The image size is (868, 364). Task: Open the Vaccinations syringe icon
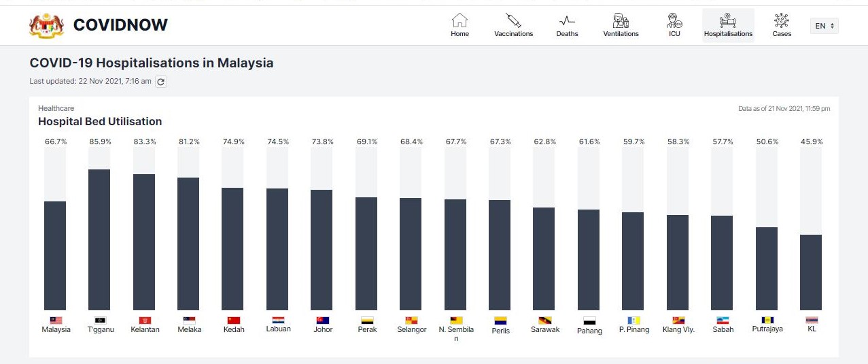[513, 20]
